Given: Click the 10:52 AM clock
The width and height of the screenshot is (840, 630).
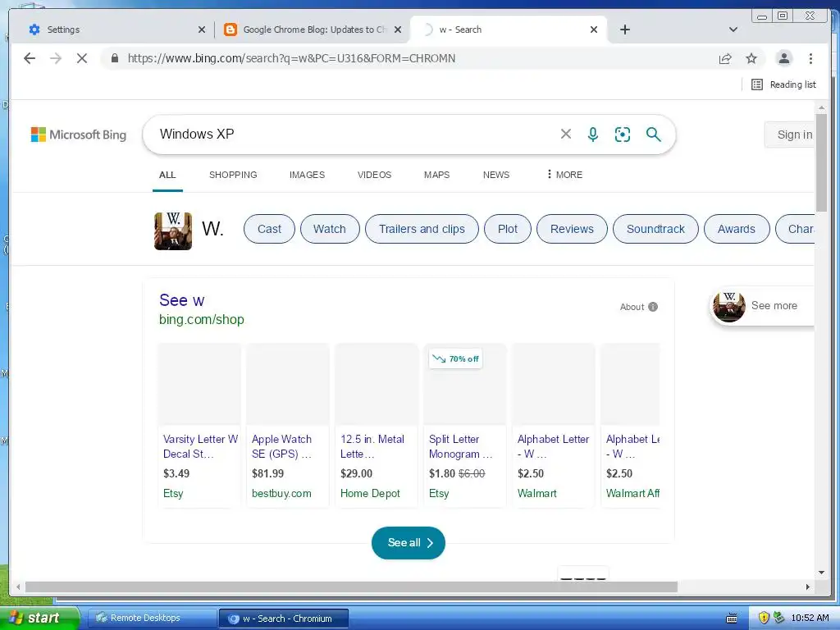Looking at the screenshot, I should click(x=810, y=618).
